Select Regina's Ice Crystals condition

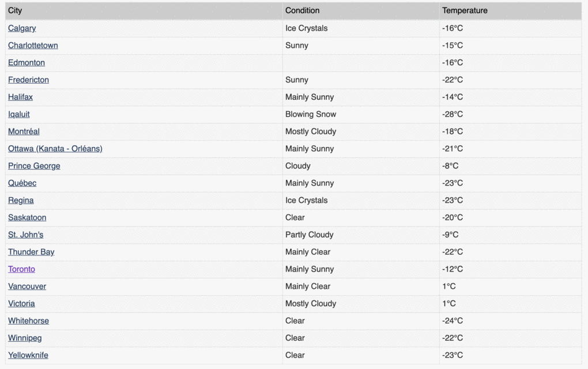point(307,201)
